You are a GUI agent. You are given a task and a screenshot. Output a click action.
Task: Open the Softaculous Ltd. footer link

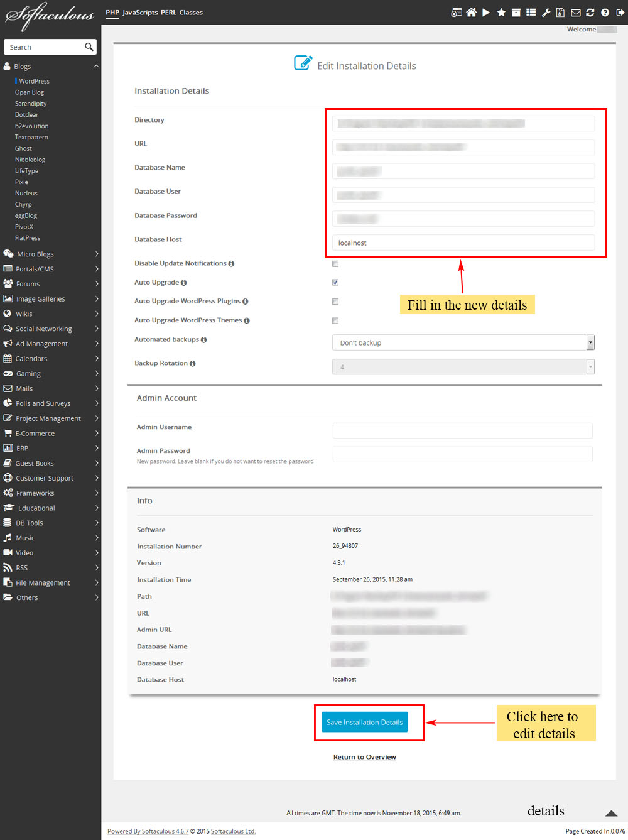point(233,831)
